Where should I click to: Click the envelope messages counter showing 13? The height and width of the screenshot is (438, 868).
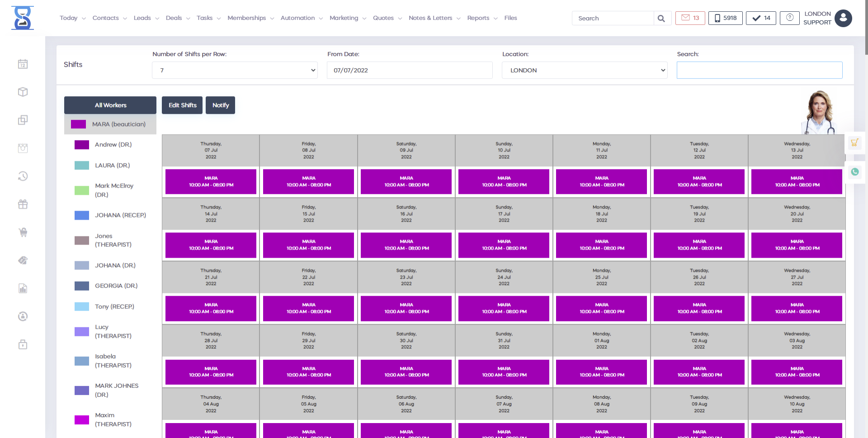click(690, 18)
